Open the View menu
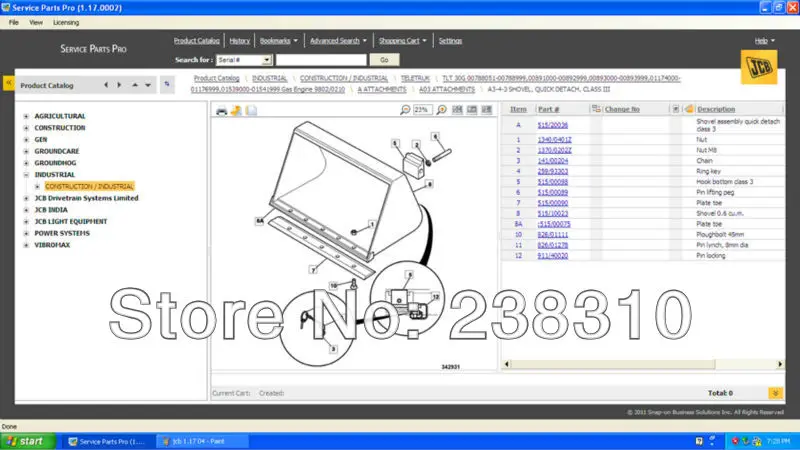 click(36, 22)
